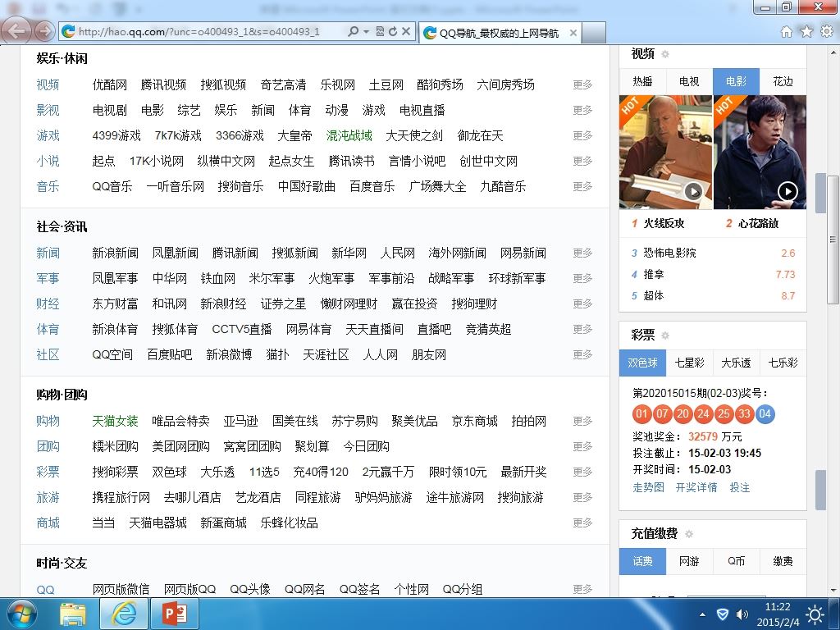Show hidden tray icons arrow
This screenshot has height=630, width=840.
(x=702, y=614)
